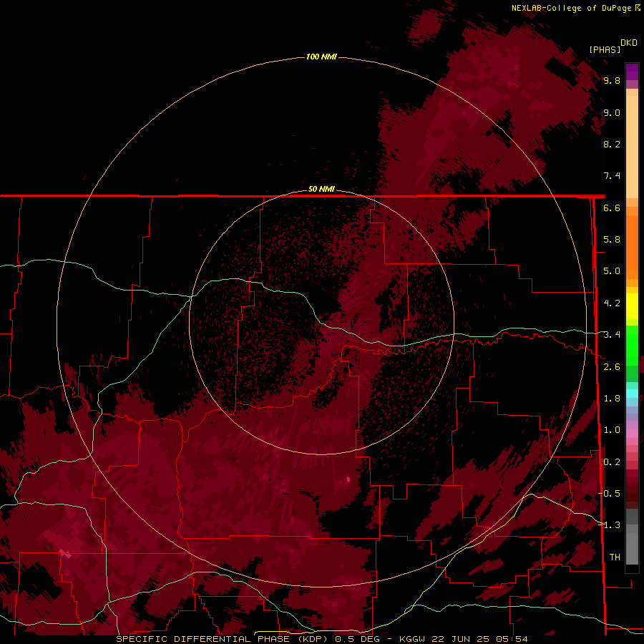The image size is (644, 644).
Task: Click the (KDP) product abbreviation
Action: 313,639
